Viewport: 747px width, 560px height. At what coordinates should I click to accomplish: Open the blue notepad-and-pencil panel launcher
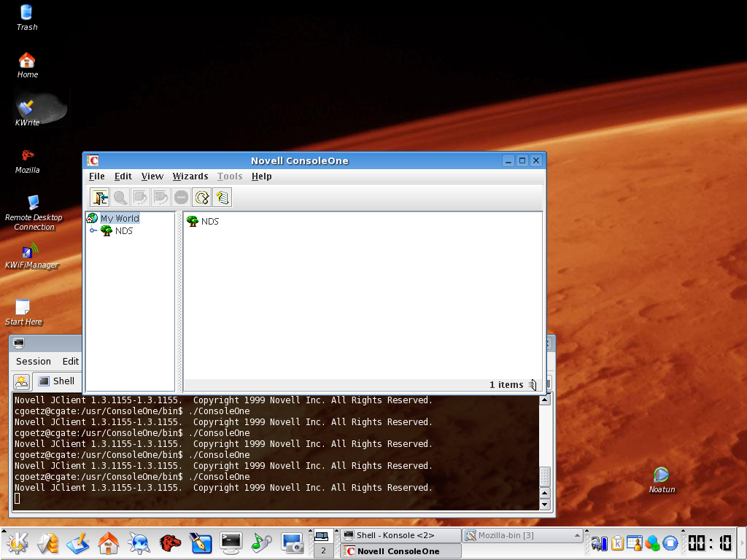tap(77, 543)
